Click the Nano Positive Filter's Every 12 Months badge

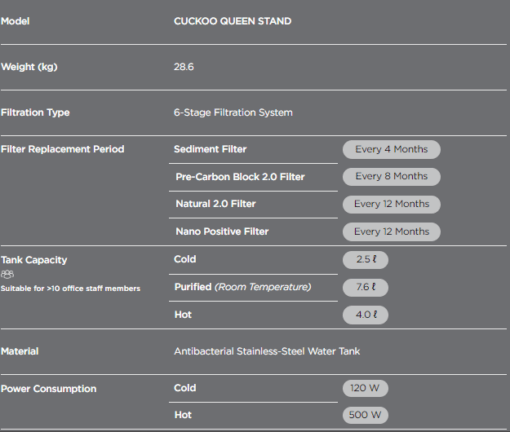[391, 232]
